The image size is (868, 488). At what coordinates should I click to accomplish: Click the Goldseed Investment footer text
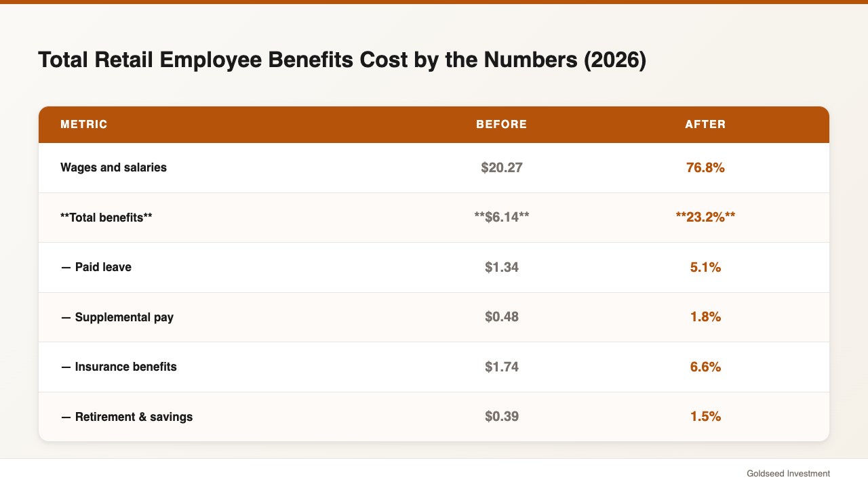coord(788,474)
